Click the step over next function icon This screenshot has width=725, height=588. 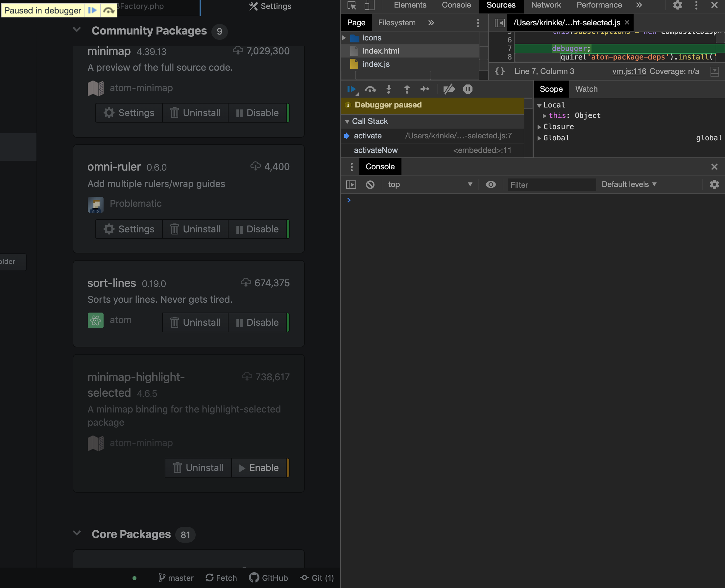click(x=370, y=89)
